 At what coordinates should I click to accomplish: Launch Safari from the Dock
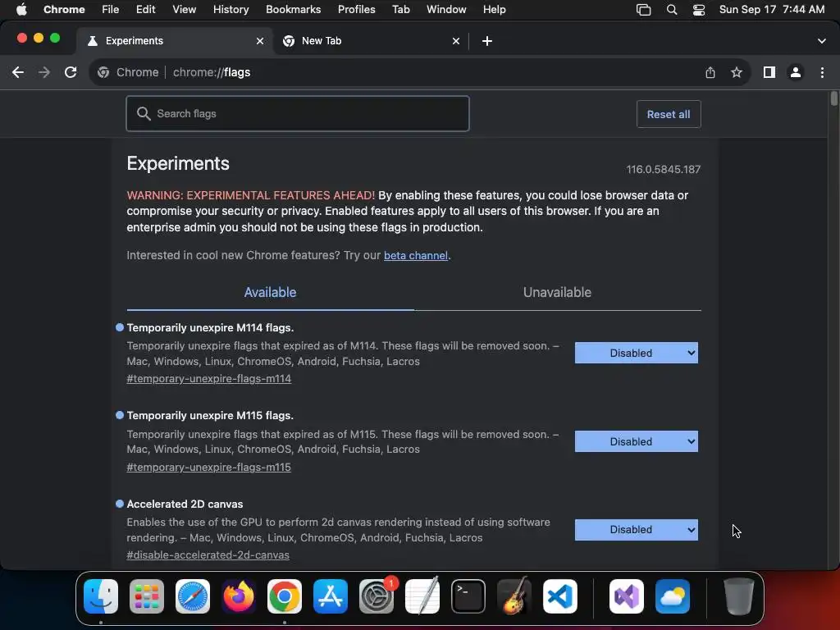193,596
